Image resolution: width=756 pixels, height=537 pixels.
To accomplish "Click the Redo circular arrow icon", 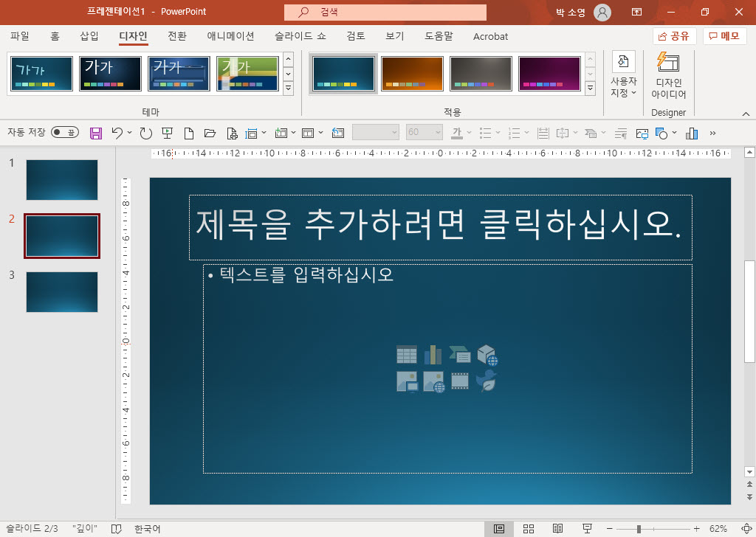I will pos(145,133).
